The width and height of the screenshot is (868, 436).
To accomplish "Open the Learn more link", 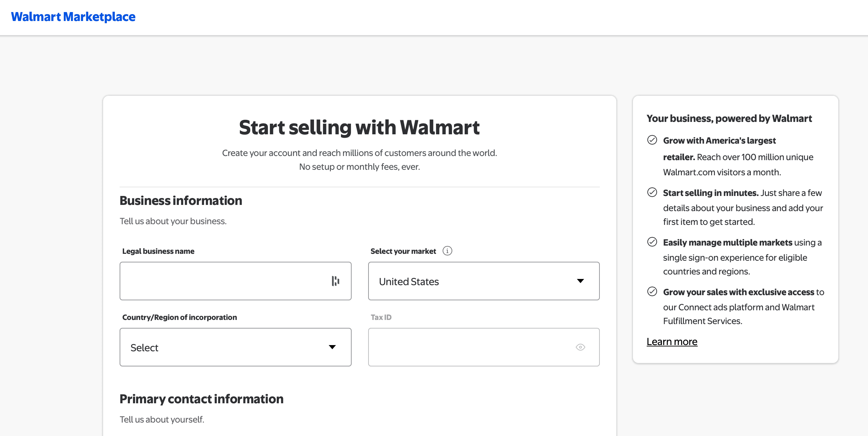I will pyautogui.click(x=672, y=342).
